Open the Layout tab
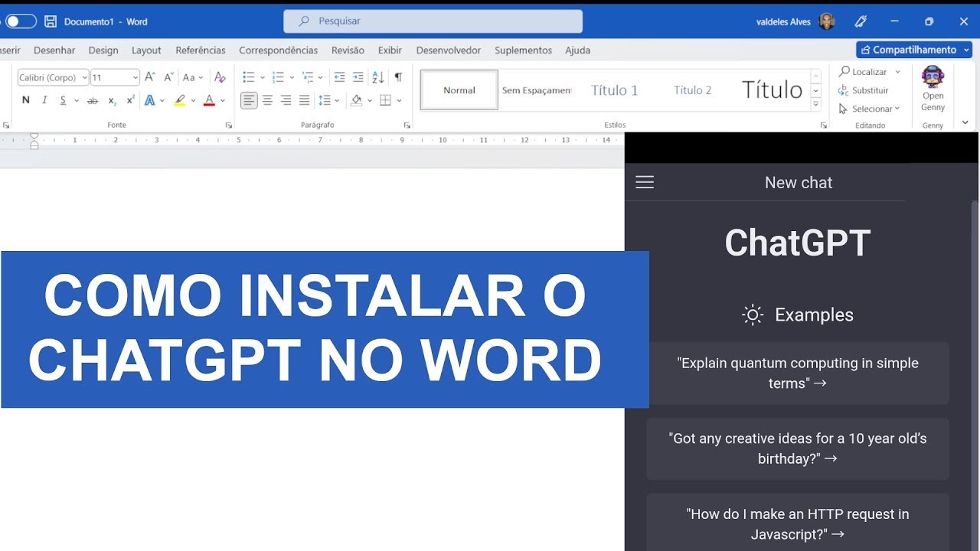 [x=146, y=51]
